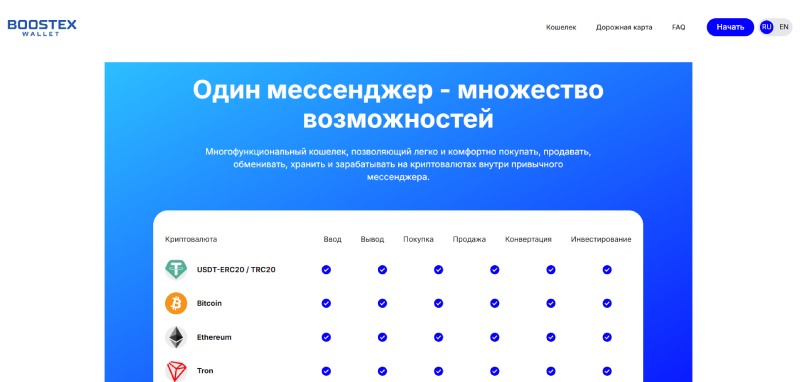Switch language to RU
Viewport: 800px width, 382px height.
tap(766, 27)
